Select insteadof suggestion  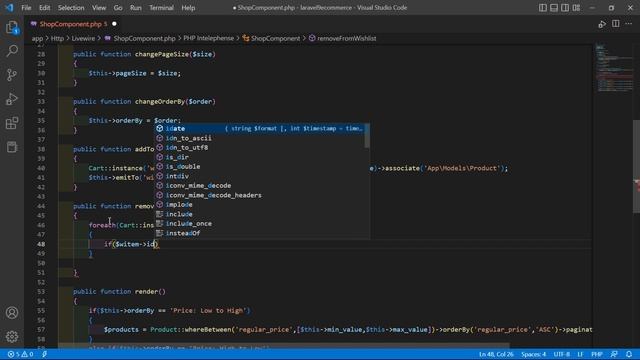point(259,233)
